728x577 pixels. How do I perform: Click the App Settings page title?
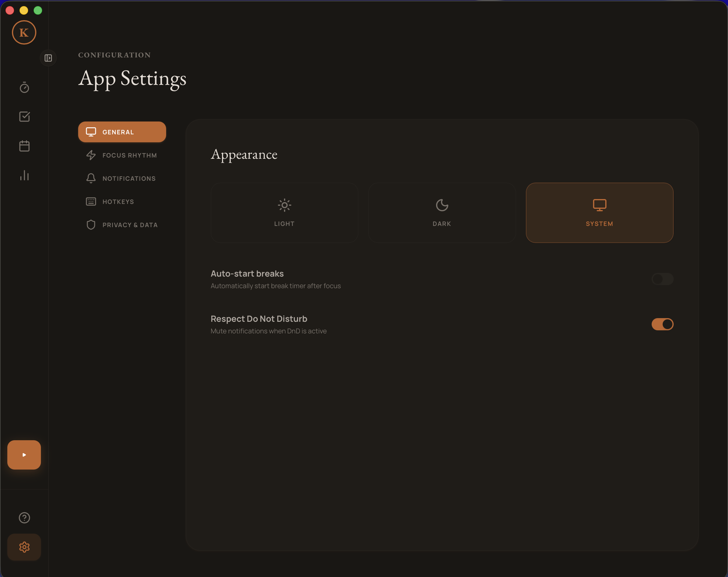(132, 79)
